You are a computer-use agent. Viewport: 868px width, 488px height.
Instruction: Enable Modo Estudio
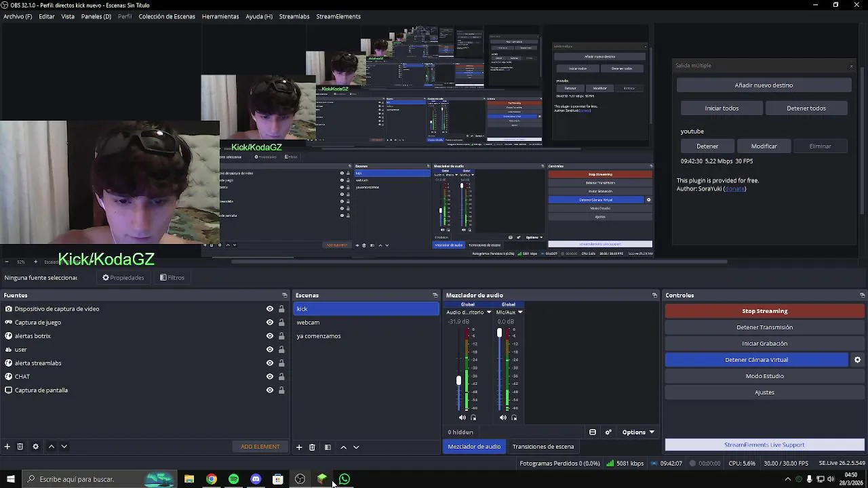(x=764, y=376)
